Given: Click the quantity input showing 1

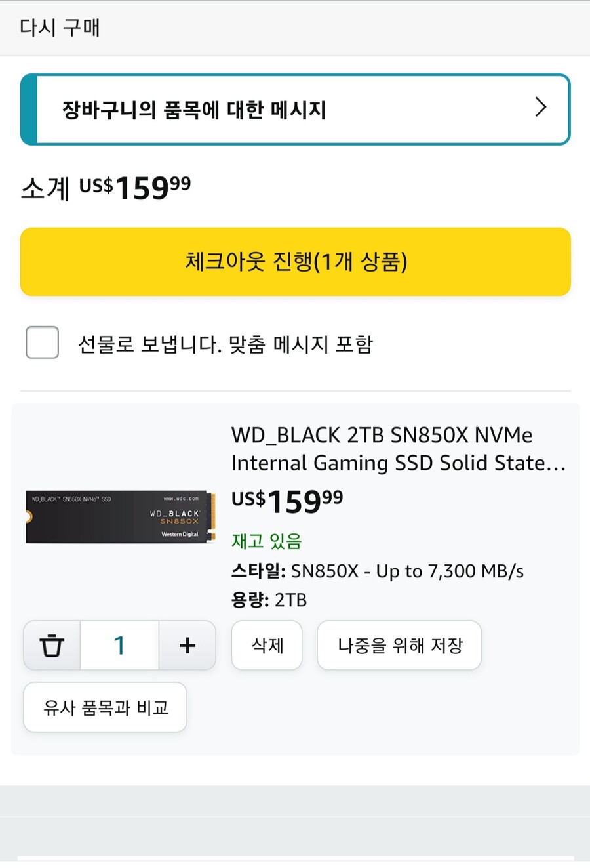Looking at the screenshot, I should click(119, 645).
